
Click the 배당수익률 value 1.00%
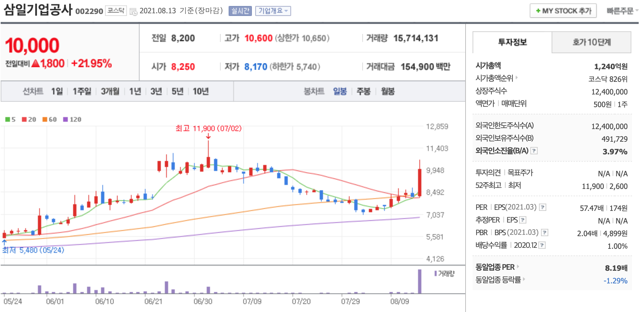coord(617,246)
